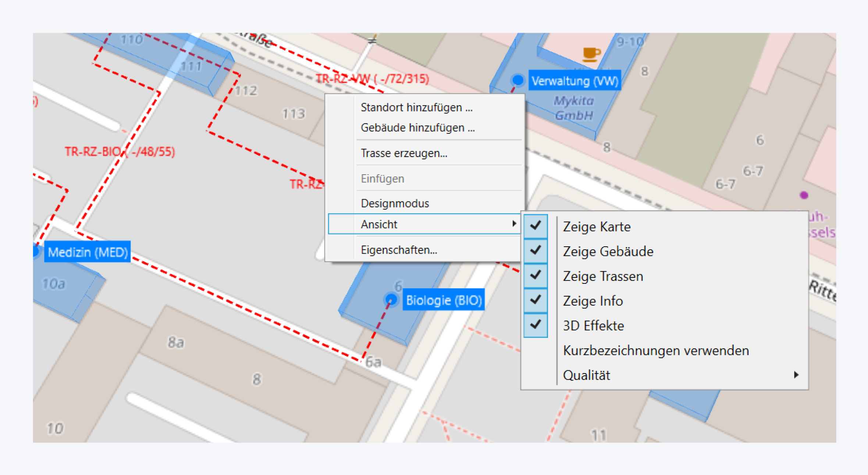This screenshot has height=475, width=868.
Task: Click the Biologie (BIO) location dot
Action: click(x=391, y=300)
